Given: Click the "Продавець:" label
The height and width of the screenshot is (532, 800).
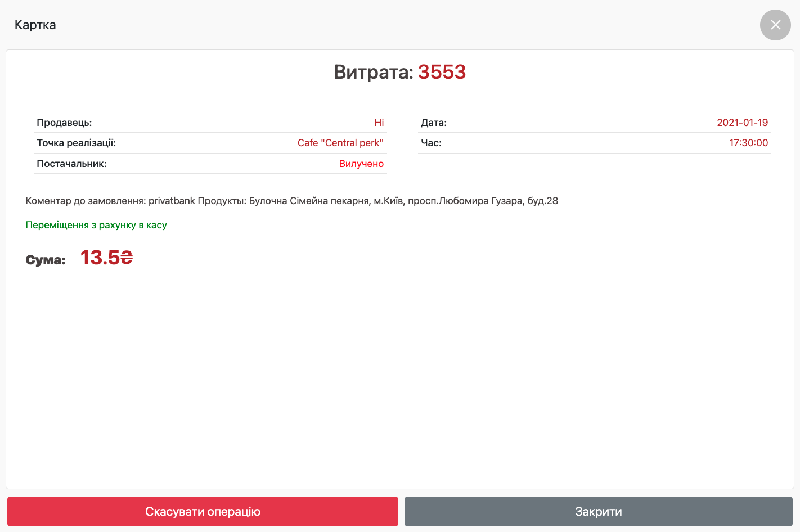Looking at the screenshot, I should click(64, 123).
